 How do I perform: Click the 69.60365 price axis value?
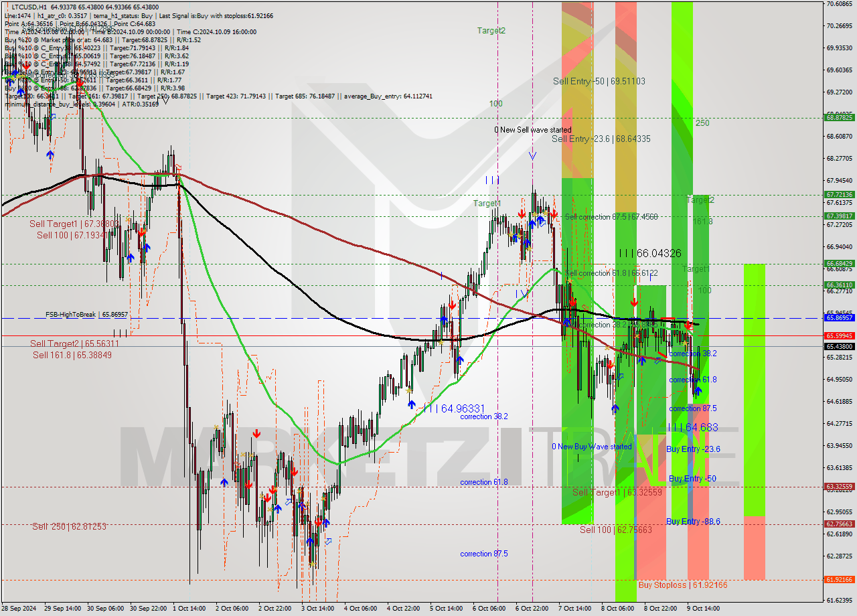coord(840,70)
